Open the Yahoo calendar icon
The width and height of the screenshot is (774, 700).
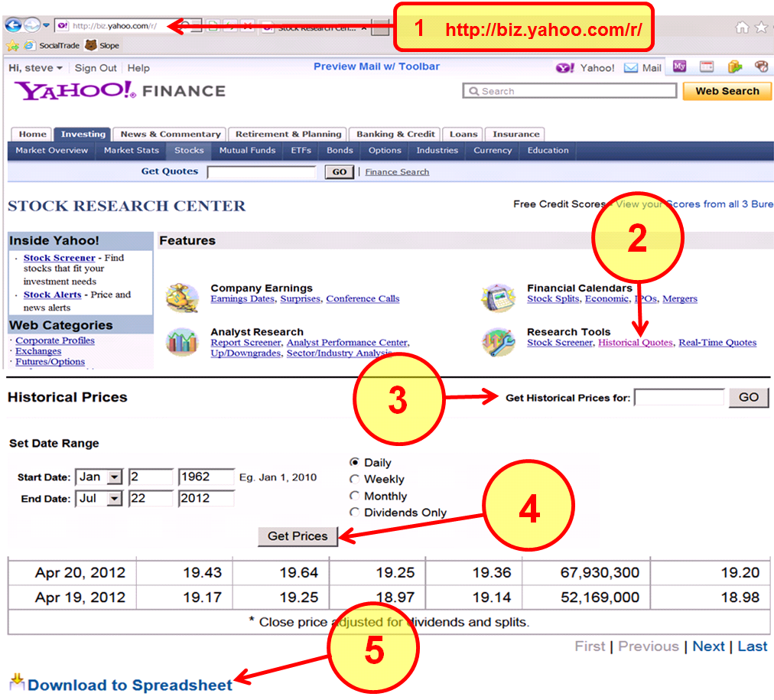pos(707,67)
